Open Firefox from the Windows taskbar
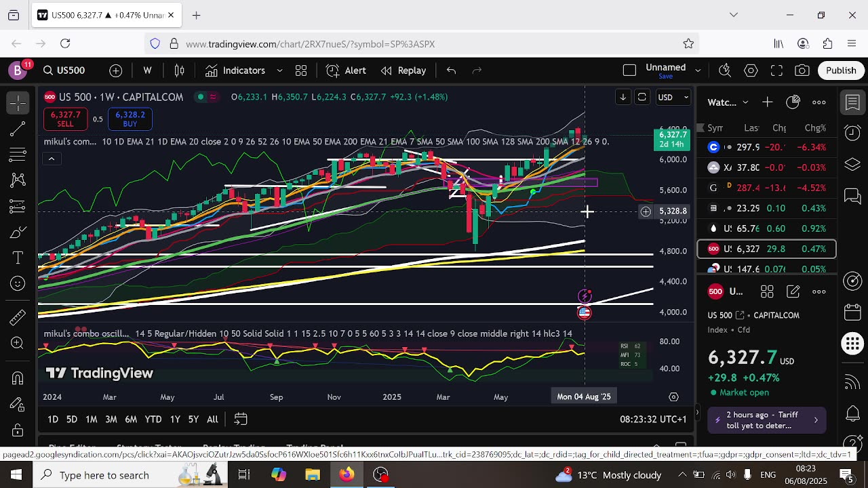868x488 pixels. [x=347, y=474]
